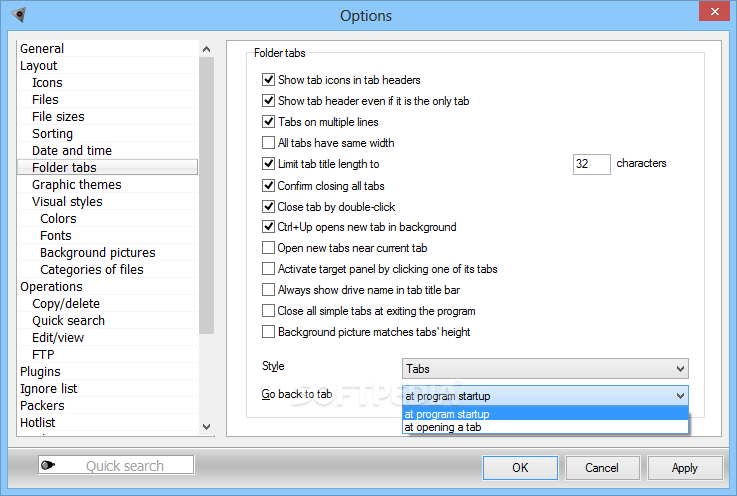Close the Options dialog
This screenshot has width=737, height=496.
[714, 11]
